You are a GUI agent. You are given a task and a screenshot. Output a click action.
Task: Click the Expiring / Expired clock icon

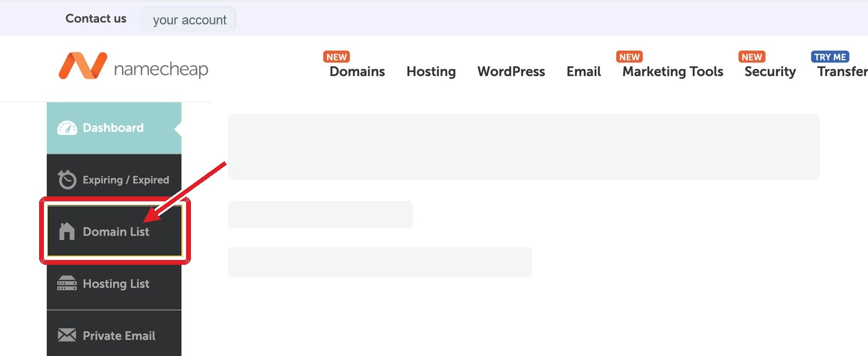67,180
